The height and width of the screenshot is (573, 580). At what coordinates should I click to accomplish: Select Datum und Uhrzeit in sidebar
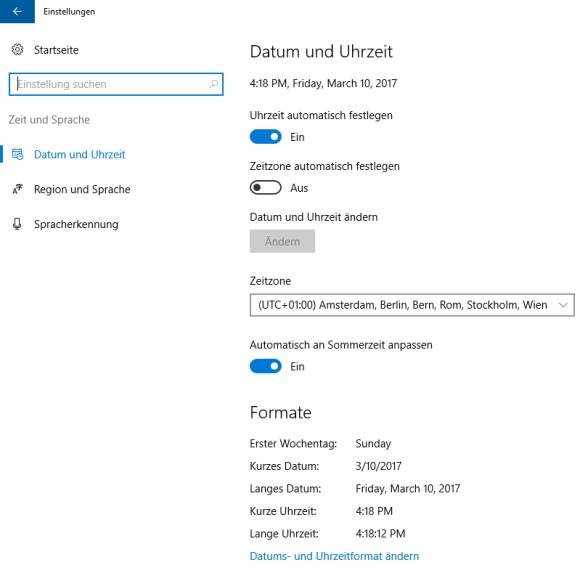pos(80,154)
